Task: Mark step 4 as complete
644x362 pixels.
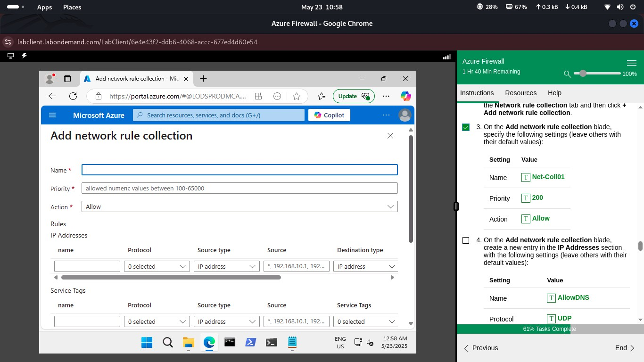Action: point(466,240)
